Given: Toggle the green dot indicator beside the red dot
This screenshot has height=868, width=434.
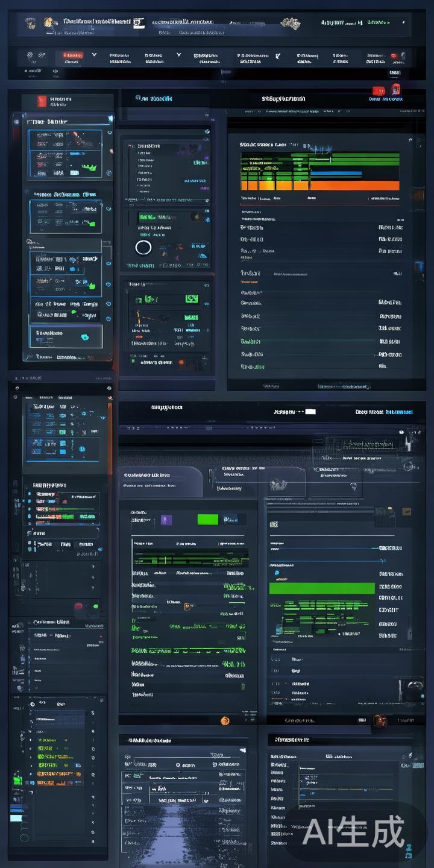Looking at the screenshot, I should (x=95, y=606).
